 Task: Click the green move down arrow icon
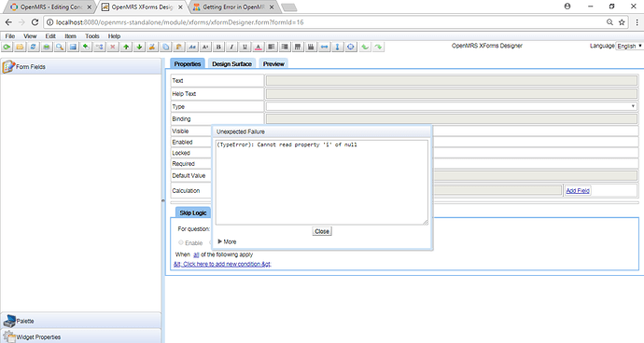point(139,48)
